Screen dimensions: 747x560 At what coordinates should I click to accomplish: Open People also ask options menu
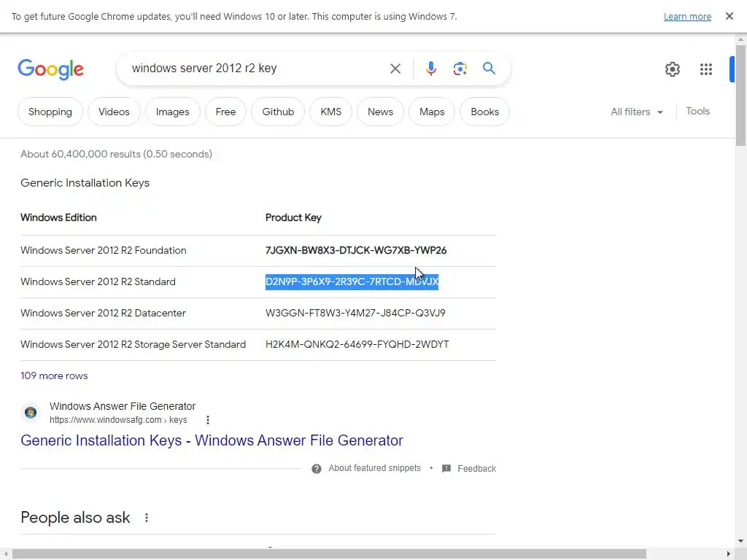(x=146, y=518)
